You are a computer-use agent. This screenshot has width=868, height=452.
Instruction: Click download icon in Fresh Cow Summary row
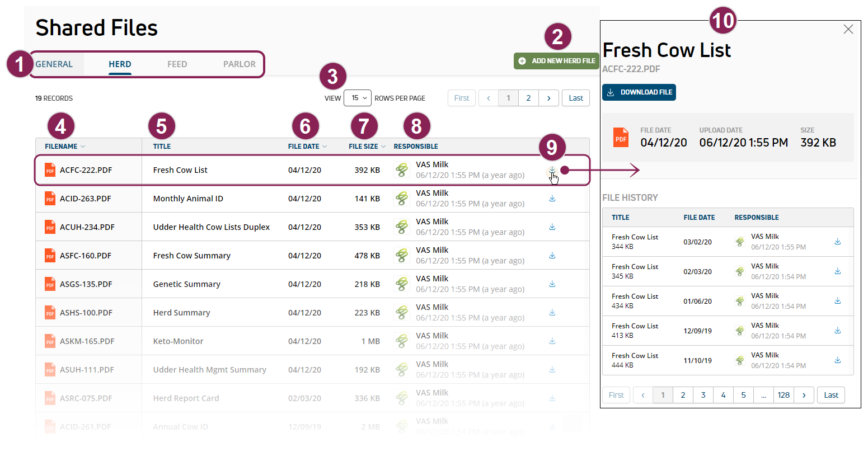552,255
